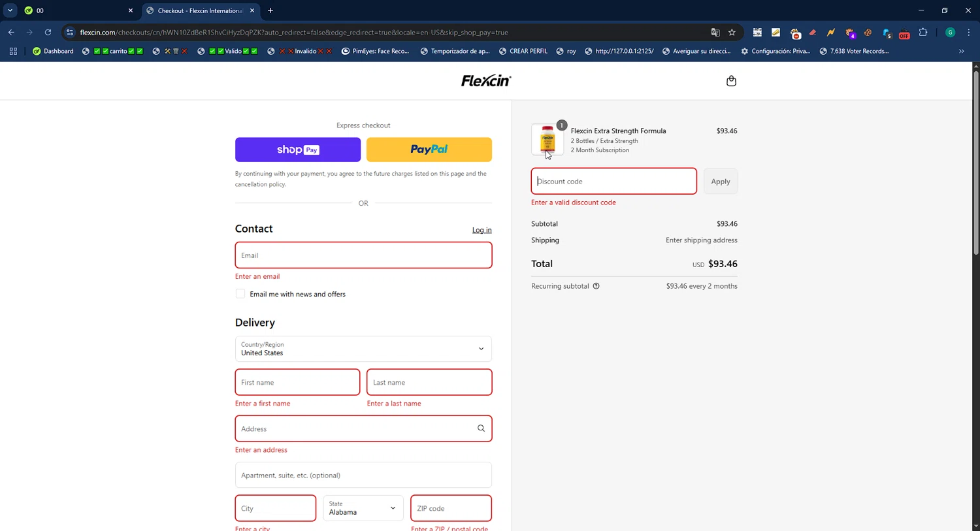Open the apps grid in bookmarks bar

pyautogui.click(x=13, y=51)
